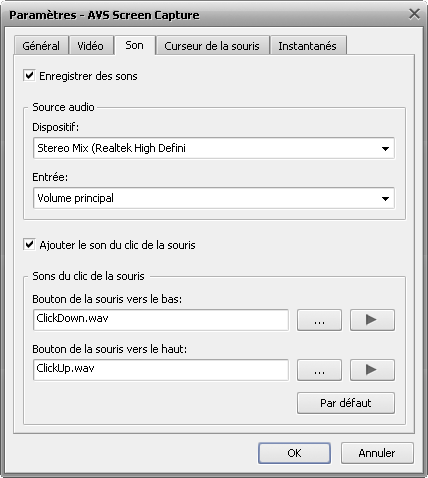Viewport: 428px width, 478px height.
Task: Cancel with the Annuler button
Action: click(377, 453)
